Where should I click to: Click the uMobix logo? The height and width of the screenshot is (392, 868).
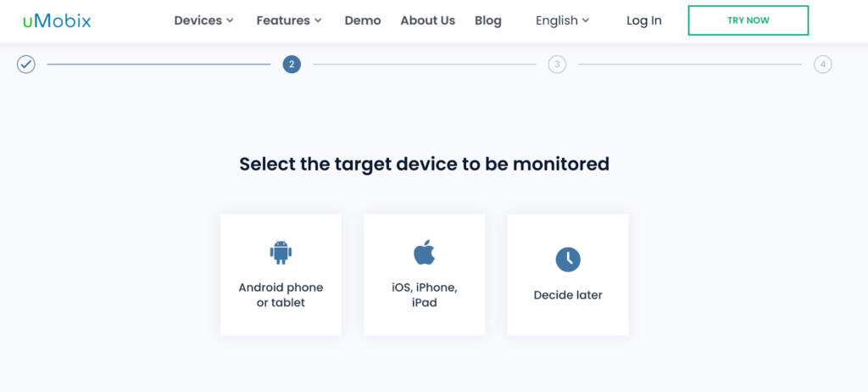coord(57,20)
